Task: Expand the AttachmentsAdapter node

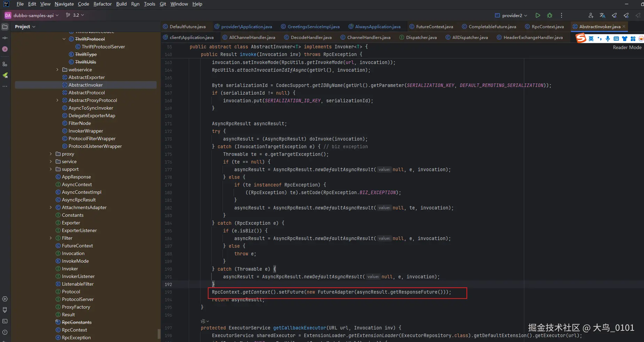Action: [51, 207]
